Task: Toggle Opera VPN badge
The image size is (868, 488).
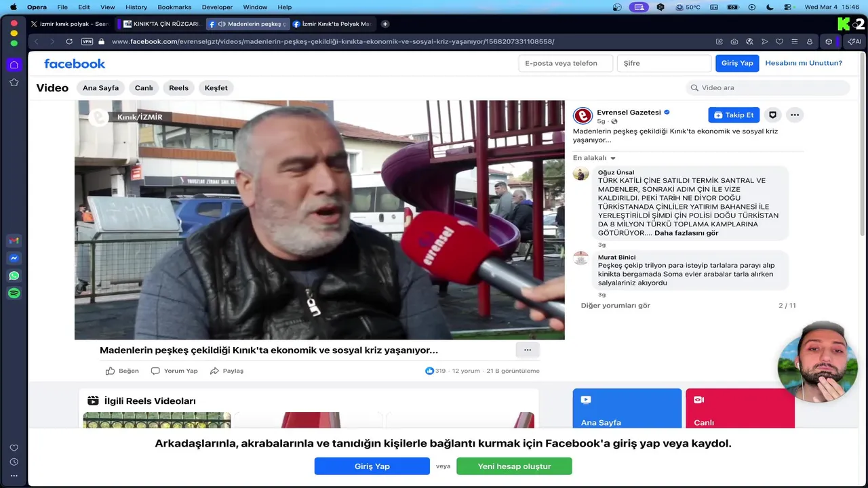Action: pyautogui.click(x=87, y=41)
